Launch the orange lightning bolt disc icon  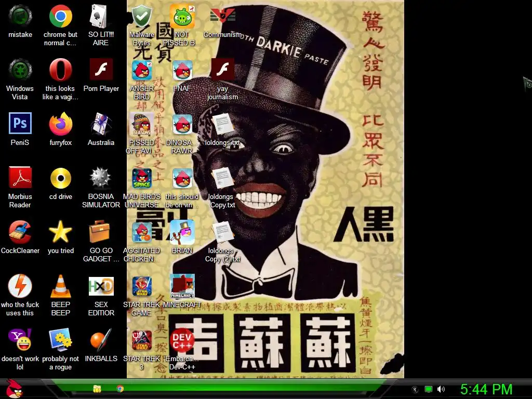point(20,286)
